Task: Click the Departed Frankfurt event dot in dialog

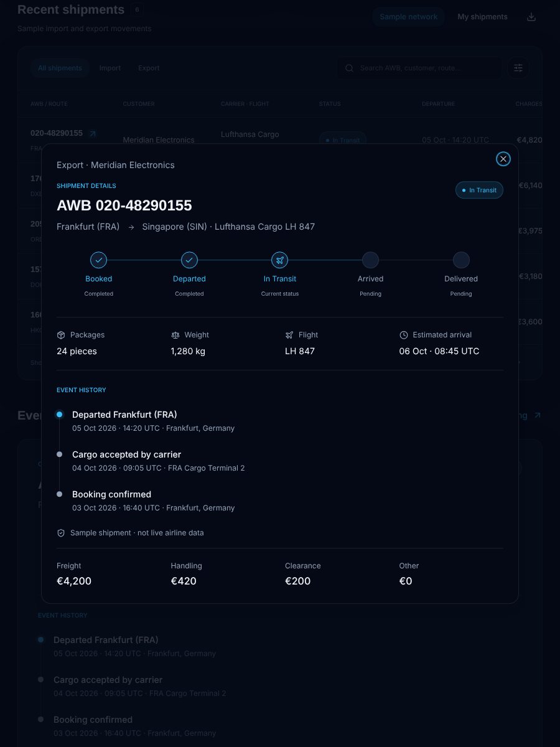Action: pyautogui.click(x=59, y=415)
